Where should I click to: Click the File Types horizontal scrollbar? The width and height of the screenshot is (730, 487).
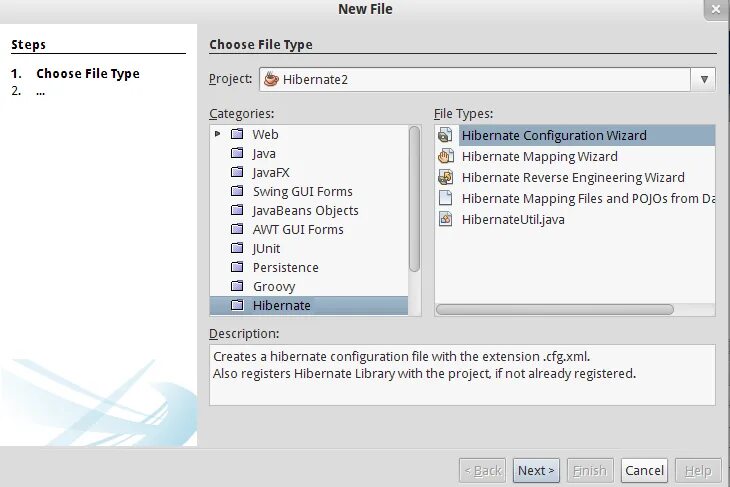554,310
